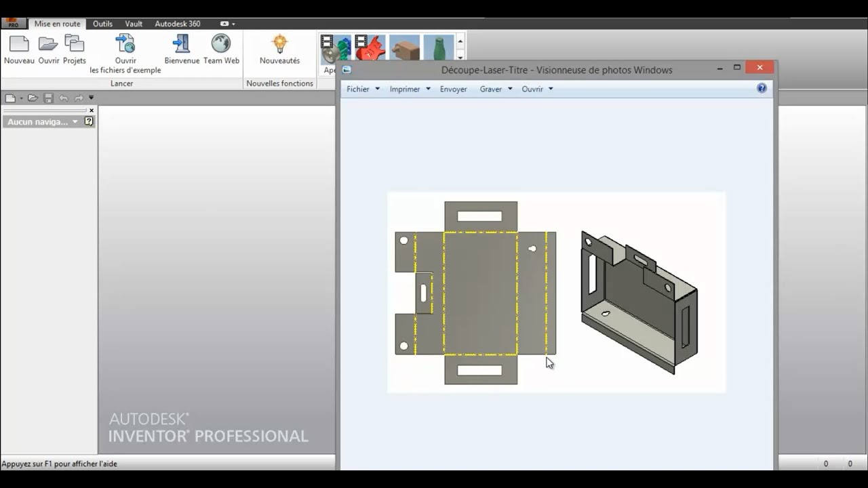Screen dimensions: 868x488
Task: Switch to the Mise en route tab
Action: 57,24
